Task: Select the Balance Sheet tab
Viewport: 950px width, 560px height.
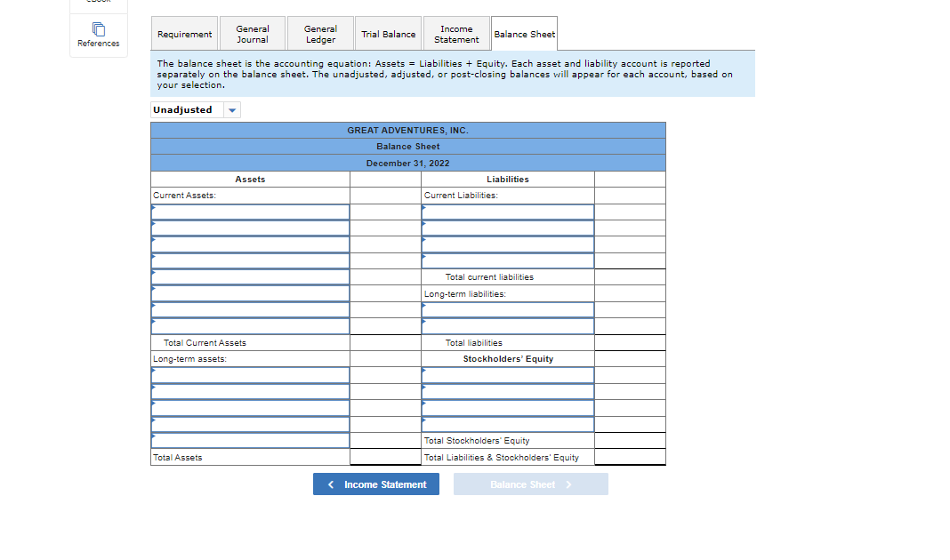Action: (524, 34)
